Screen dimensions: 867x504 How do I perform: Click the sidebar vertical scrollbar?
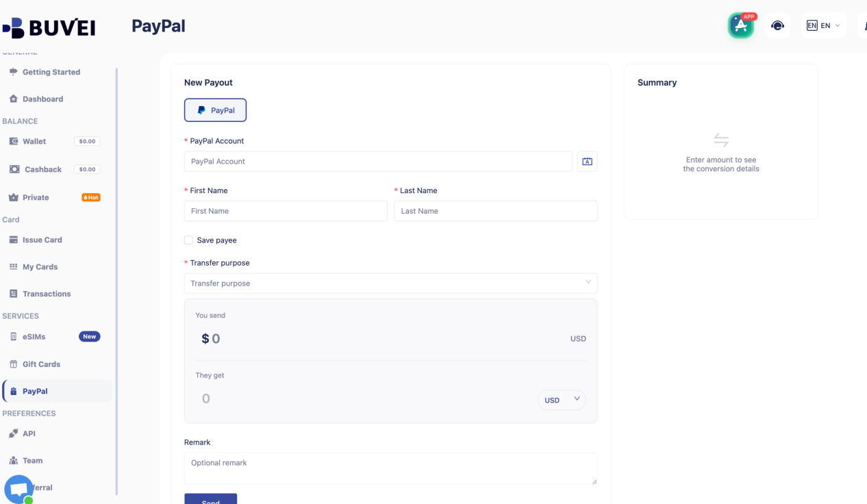116,281
